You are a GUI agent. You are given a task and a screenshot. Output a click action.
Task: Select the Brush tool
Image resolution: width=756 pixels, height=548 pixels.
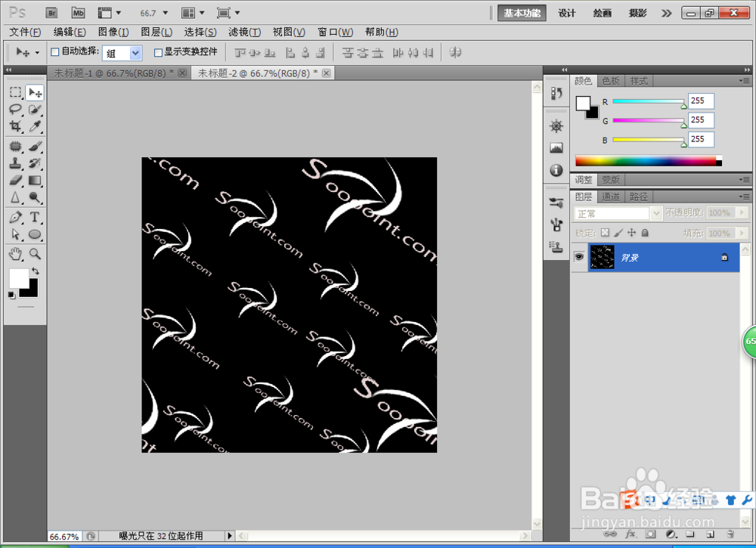[x=35, y=146]
